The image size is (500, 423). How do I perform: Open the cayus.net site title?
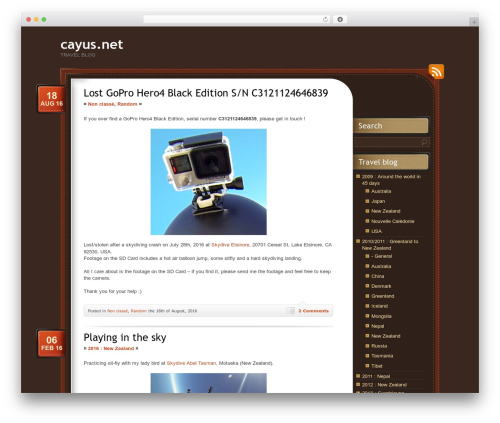pyautogui.click(x=92, y=45)
